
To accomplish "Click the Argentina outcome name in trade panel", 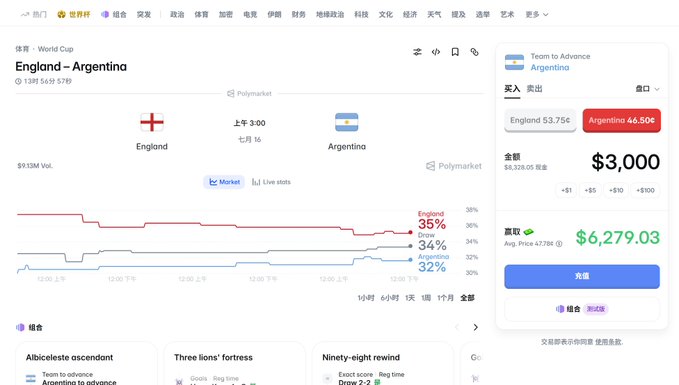I will 550,68.
